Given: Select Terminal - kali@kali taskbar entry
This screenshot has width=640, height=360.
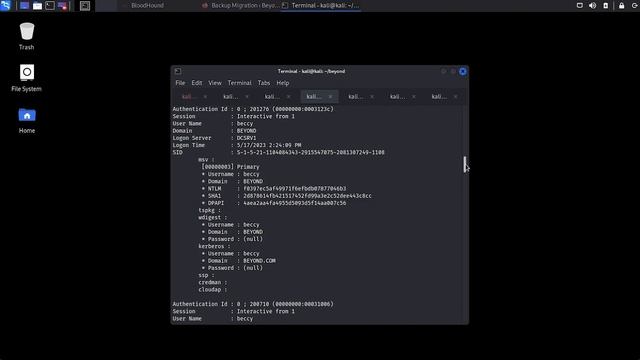Looking at the screenshot, I should pos(321,5).
